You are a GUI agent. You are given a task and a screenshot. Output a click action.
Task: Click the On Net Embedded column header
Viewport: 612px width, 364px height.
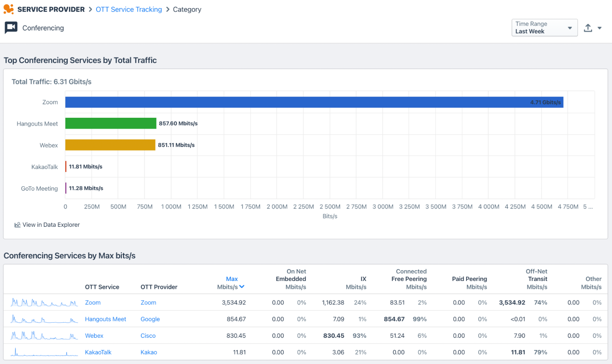[x=291, y=279]
